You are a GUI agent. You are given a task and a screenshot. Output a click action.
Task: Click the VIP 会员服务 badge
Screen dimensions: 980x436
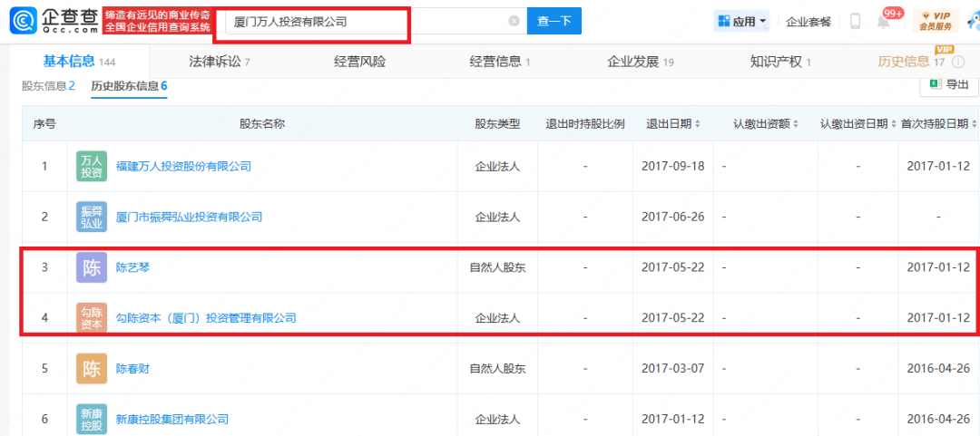pos(936,21)
